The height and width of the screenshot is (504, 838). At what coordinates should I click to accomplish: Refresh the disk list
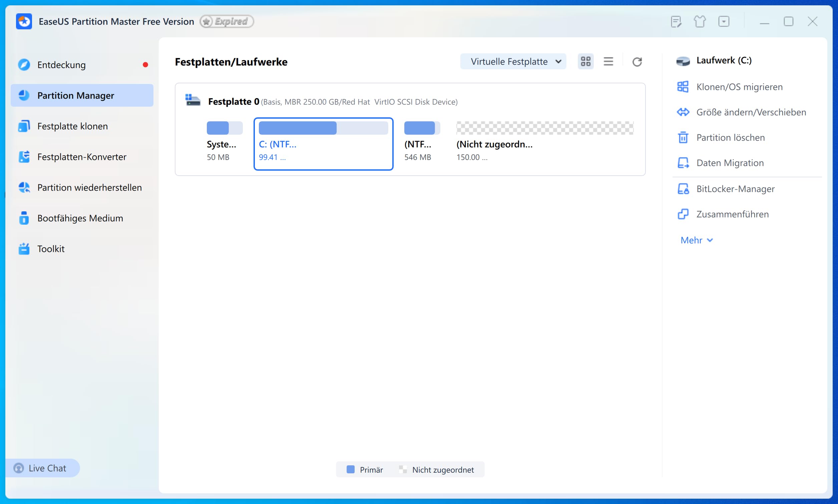637,62
